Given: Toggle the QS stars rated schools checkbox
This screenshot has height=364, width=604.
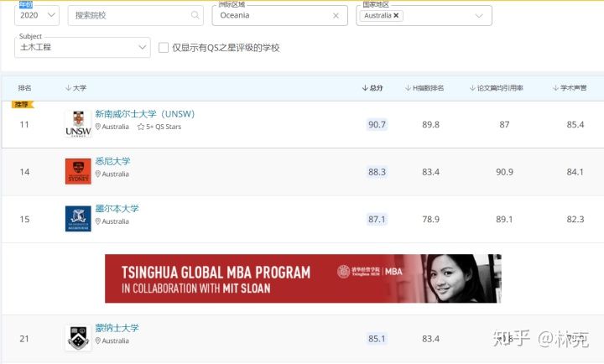Looking at the screenshot, I should [164, 47].
